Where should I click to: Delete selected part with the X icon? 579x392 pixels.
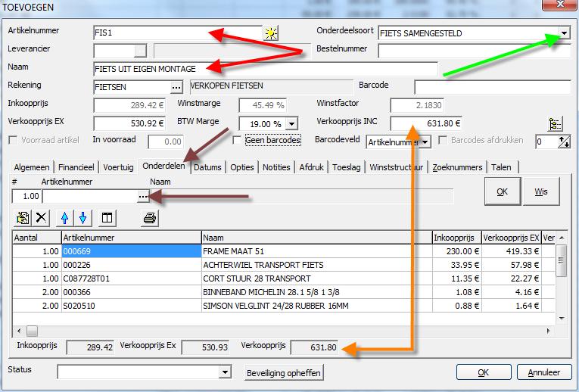tap(41, 218)
